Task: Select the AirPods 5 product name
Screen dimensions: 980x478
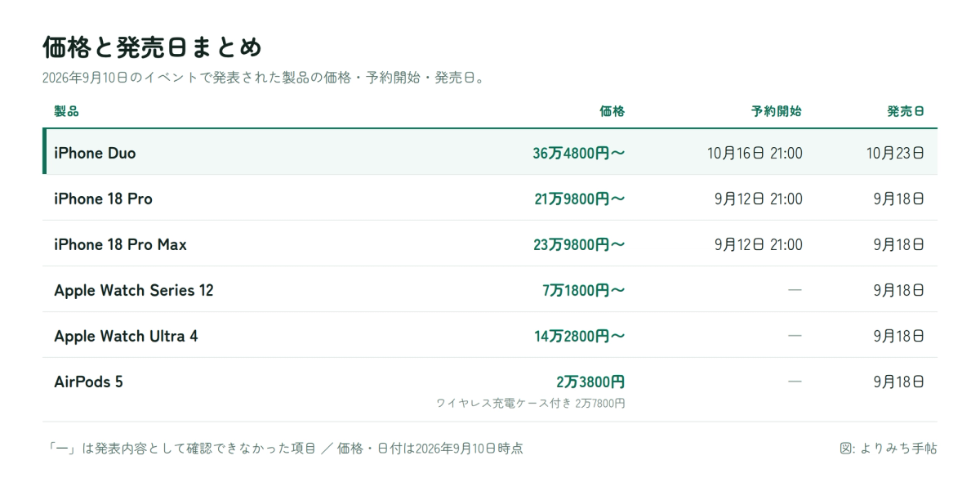Action: point(88,382)
